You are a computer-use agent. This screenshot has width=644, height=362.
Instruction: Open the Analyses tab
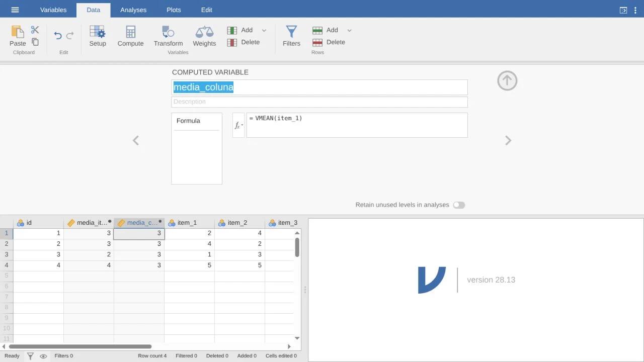(133, 10)
